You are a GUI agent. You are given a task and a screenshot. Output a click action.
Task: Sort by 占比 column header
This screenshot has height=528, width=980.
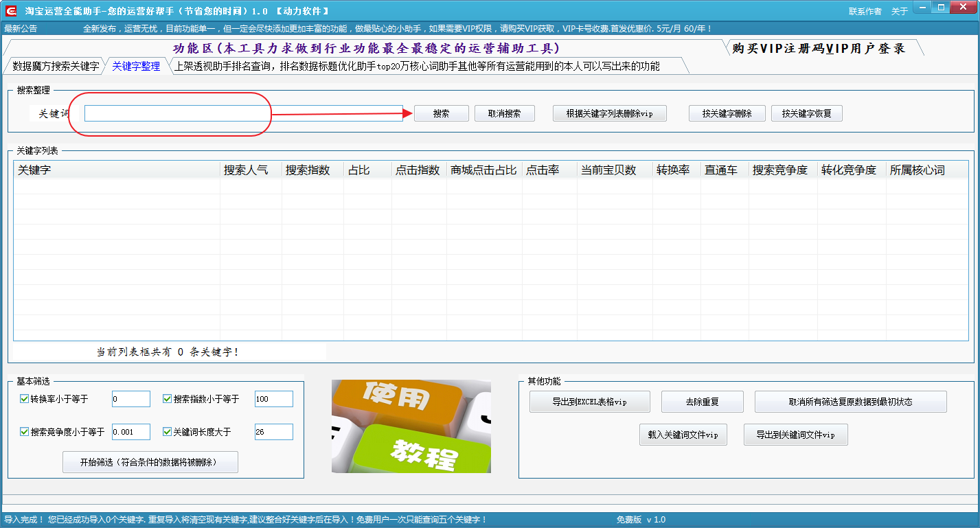367,170
